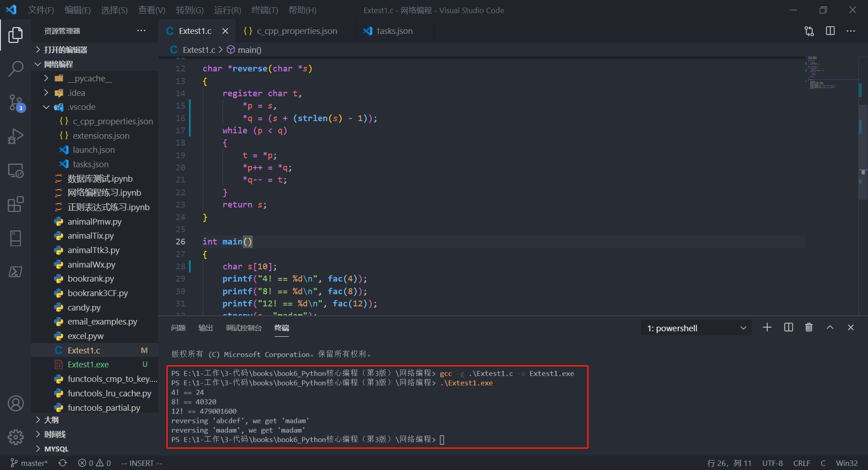Open the Remote Explorer icon

coord(15,171)
